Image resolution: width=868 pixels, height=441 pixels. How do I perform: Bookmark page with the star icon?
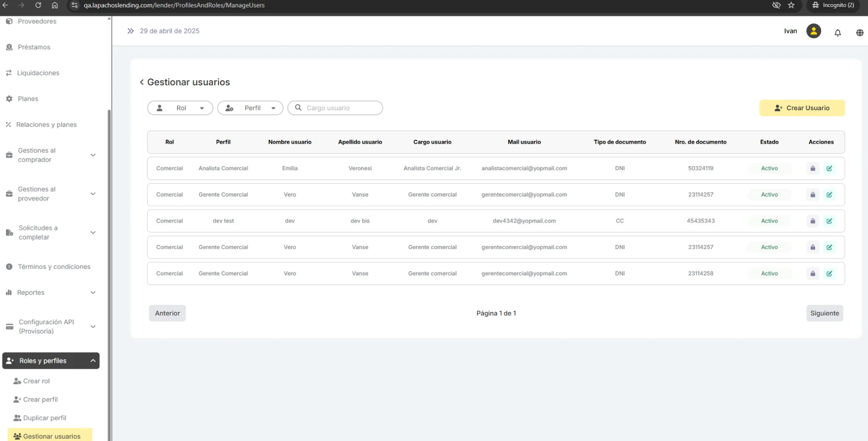point(791,5)
